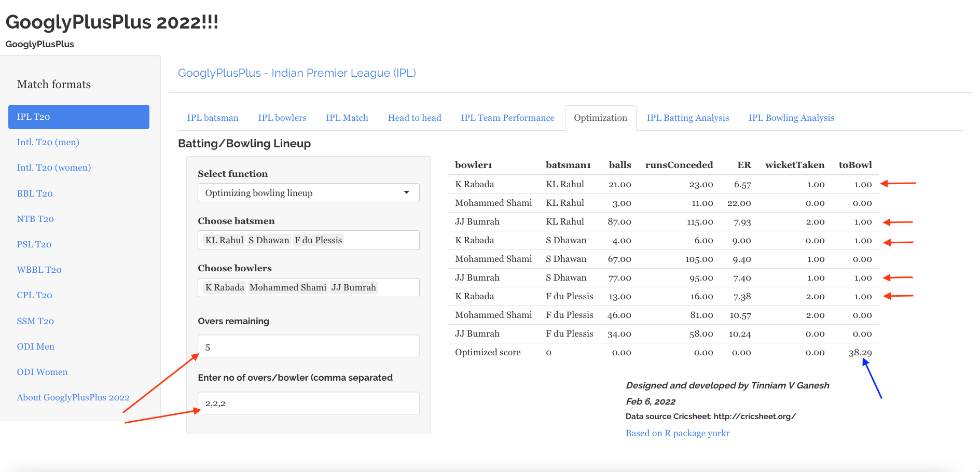Switch to the IPL batsman tab
Image resolution: width=980 pixels, height=472 pixels.
(213, 118)
